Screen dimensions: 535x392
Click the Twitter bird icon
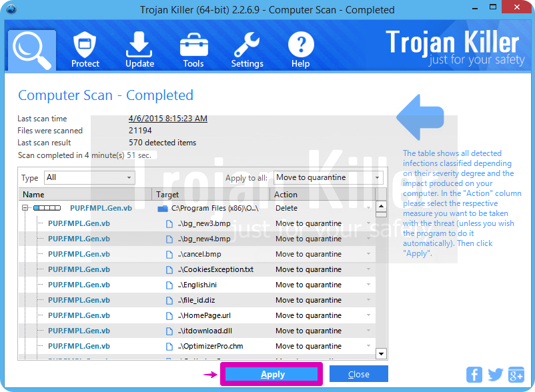pyautogui.click(x=495, y=374)
